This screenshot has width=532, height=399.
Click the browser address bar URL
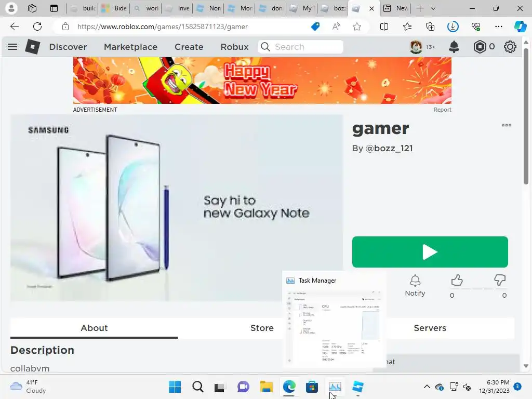(x=163, y=26)
